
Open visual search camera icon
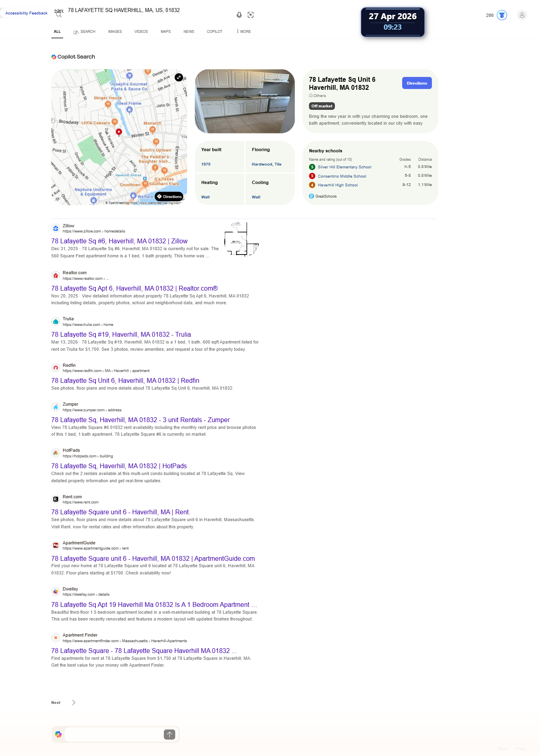251,15
